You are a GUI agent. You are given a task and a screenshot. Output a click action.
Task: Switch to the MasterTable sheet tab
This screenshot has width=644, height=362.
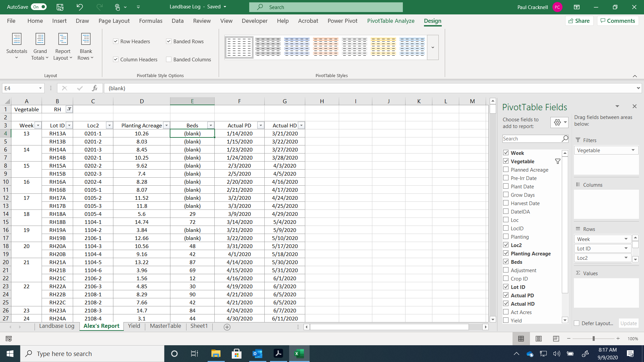[x=165, y=326]
